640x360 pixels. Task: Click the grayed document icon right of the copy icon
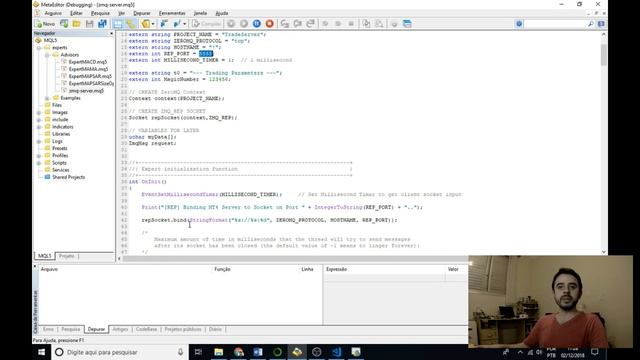coord(379,24)
